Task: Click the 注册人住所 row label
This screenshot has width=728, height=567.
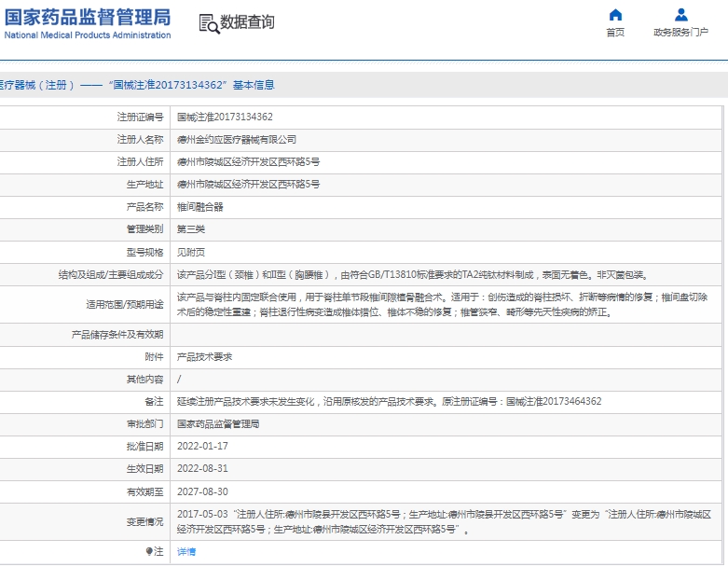Action: (140, 161)
